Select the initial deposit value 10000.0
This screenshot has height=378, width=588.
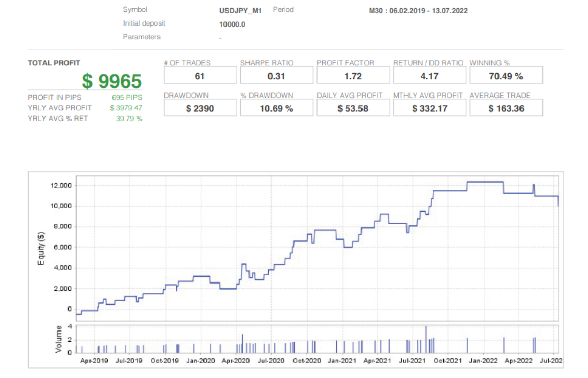pyautogui.click(x=232, y=24)
